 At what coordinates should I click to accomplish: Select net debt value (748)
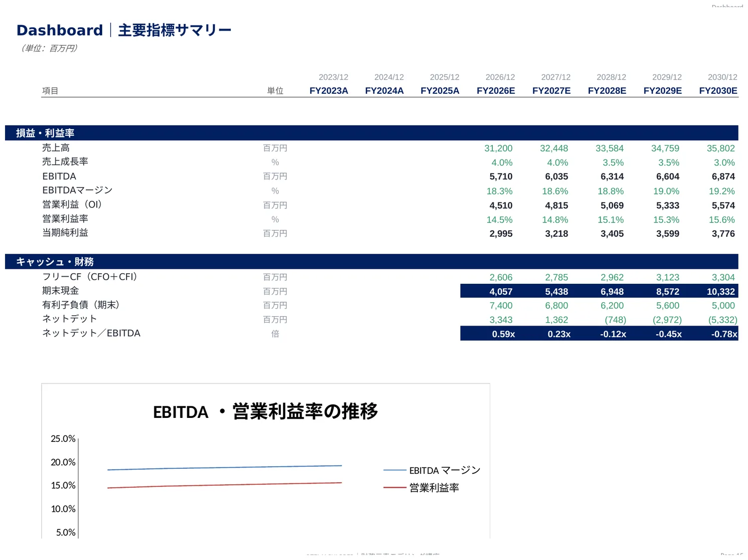point(615,320)
